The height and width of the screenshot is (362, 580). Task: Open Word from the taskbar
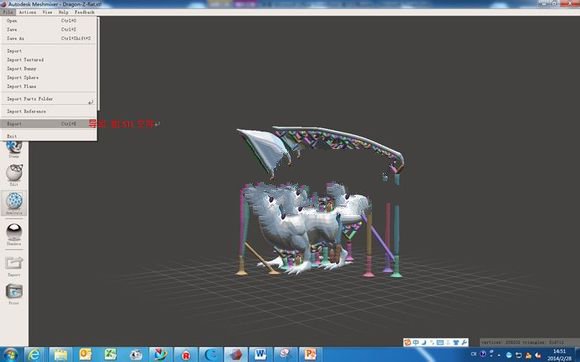click(261, 355)
